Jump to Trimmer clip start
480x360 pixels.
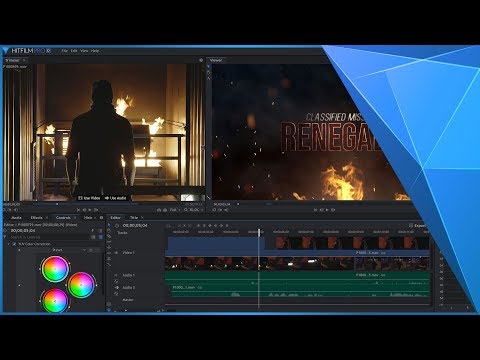(x=78, y=210)
